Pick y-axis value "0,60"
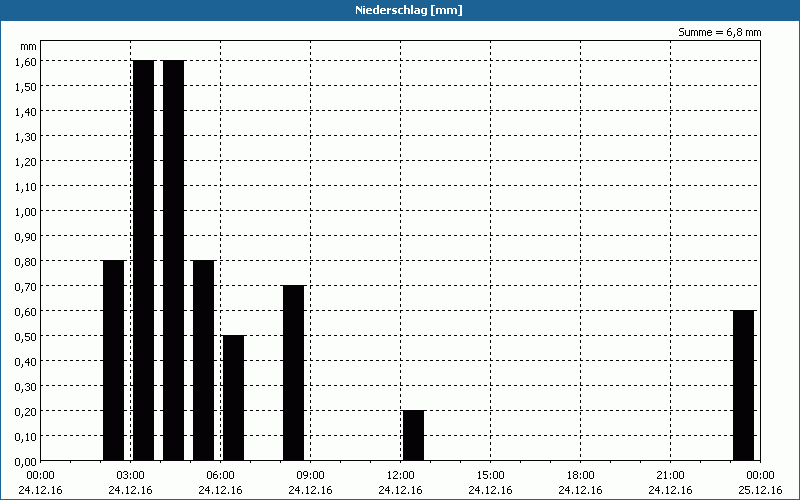Screen dimensions: 800x500 [x=26, y=311]
